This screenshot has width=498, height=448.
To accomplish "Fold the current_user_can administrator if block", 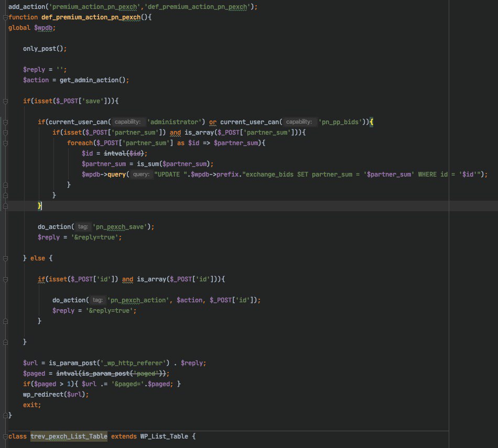I will pos(5,122).
